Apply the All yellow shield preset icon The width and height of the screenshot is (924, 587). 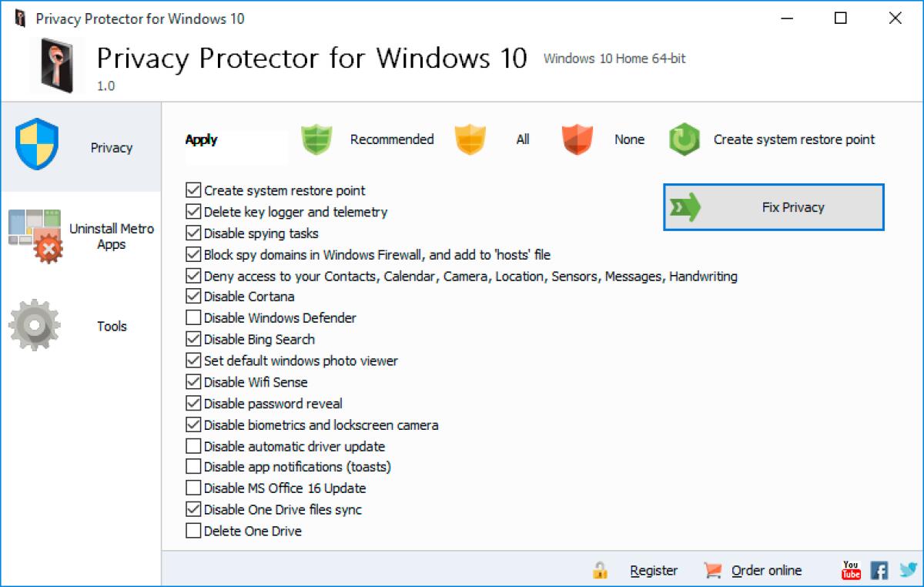470,140
